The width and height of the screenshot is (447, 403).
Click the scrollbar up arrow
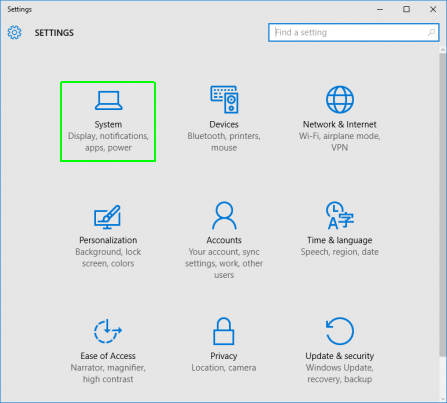[x=443, y=50]
